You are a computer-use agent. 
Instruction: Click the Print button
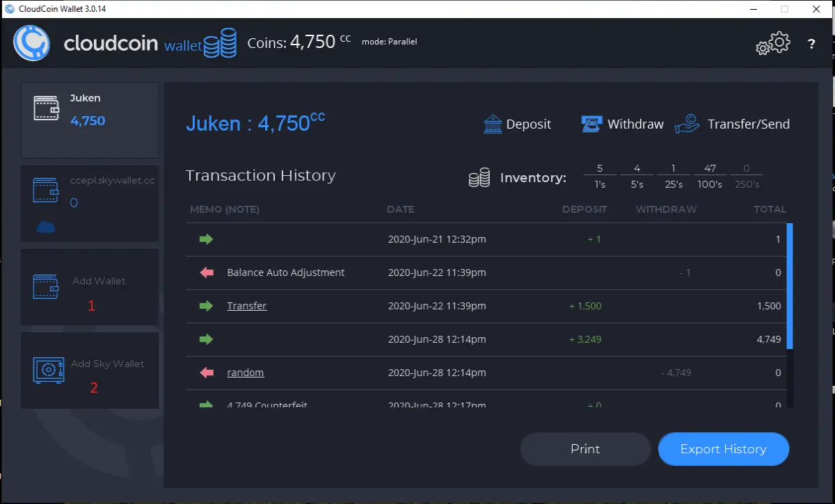tap(585, 449)
